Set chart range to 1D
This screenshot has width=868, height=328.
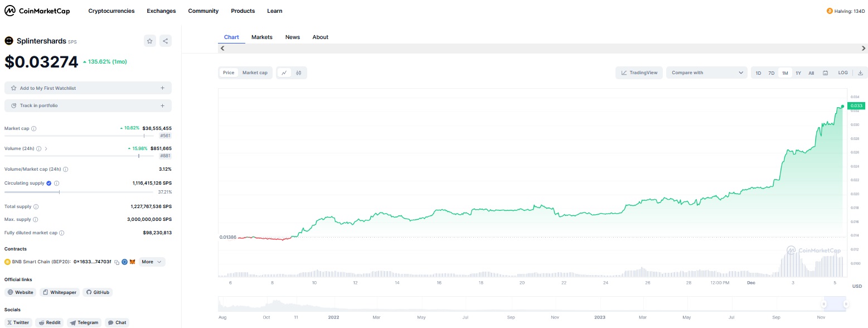point(758,73)
